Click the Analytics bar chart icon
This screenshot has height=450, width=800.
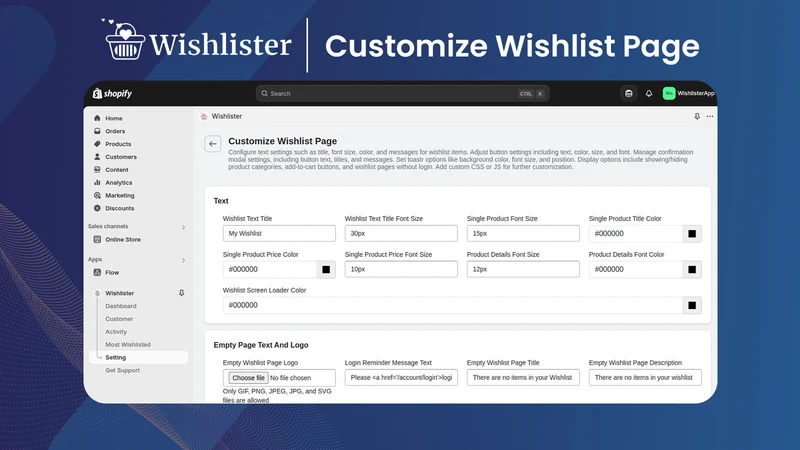tap(97, 182)
